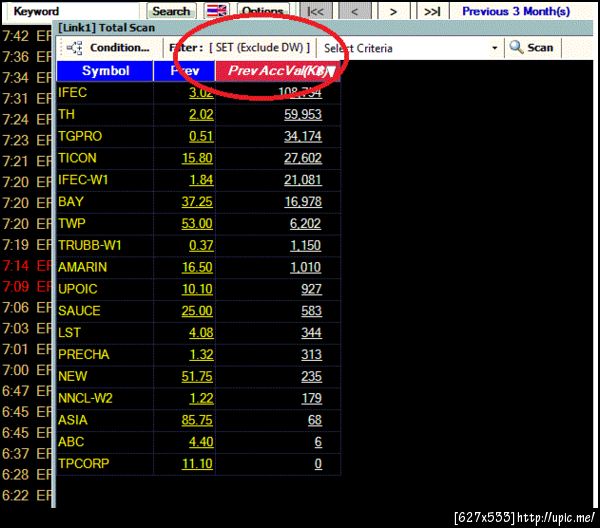Select the TH symbol
Viewport: 600px width, 528px height.
[x=67, y=114]
